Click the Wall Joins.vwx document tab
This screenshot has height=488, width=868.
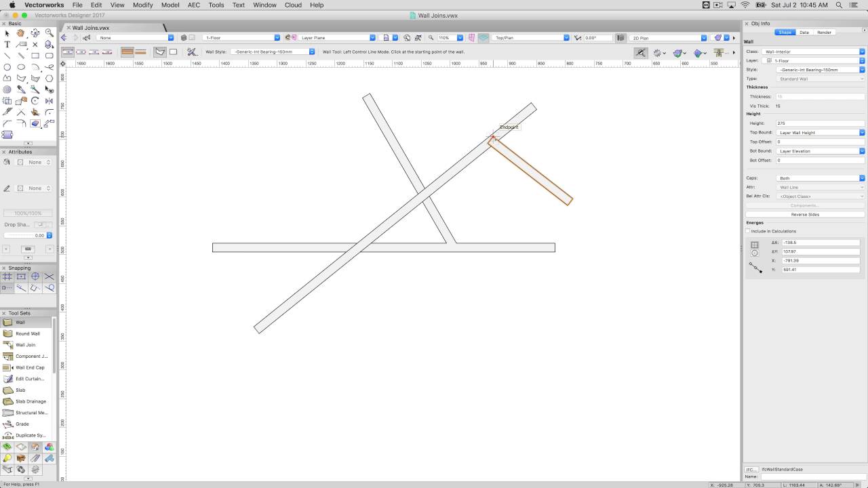pos(91,28)
